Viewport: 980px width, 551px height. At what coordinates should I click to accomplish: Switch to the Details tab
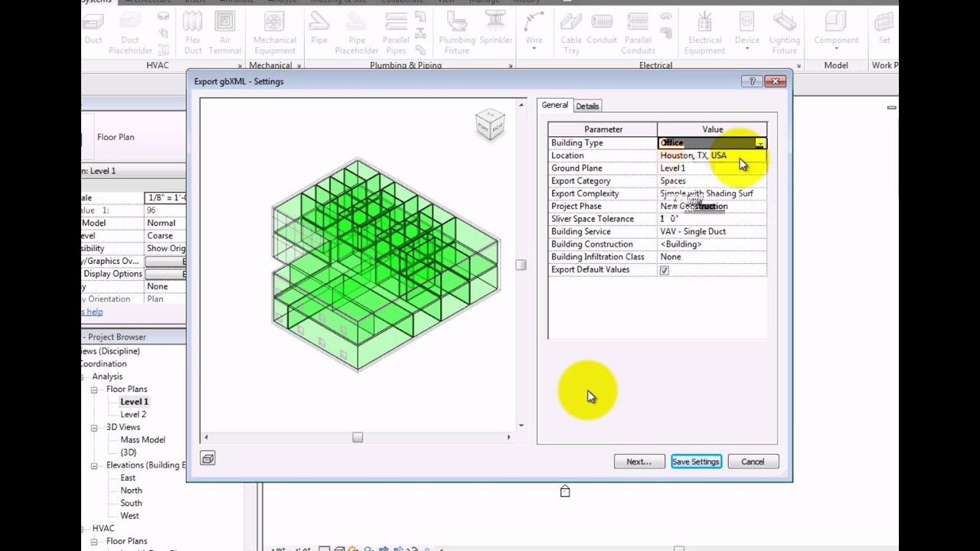(587, 106)
